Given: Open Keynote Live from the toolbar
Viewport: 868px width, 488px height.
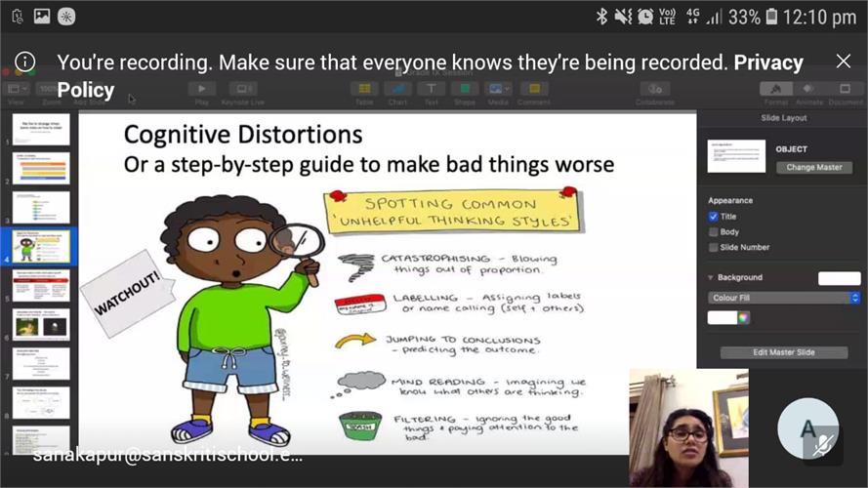Looking at the screenshot, I should pyautogui.click(x=243, y=89).
